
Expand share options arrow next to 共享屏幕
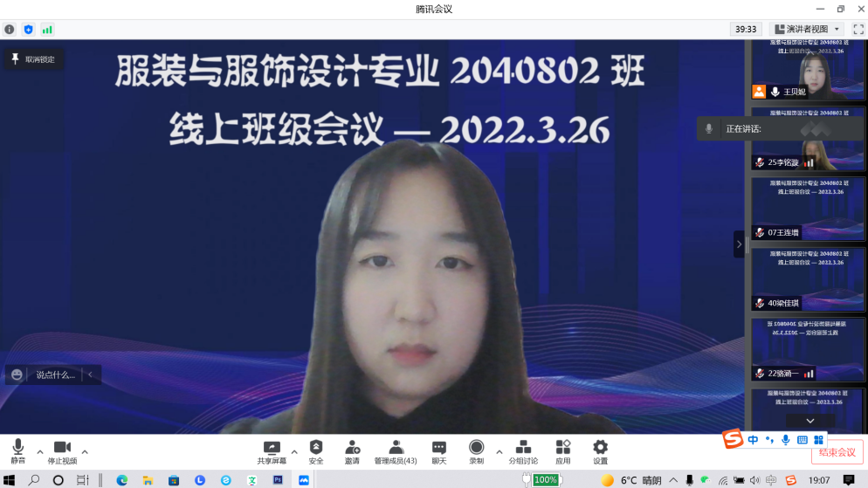tap(294, 452)
